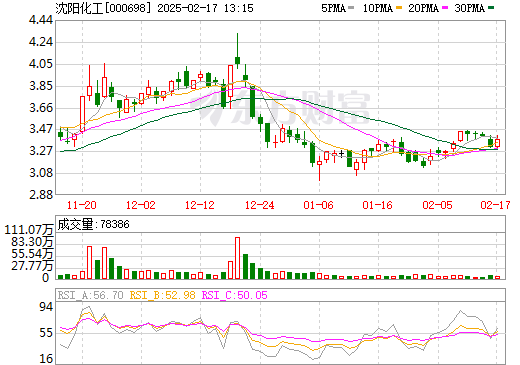
Task: Click the last red volume bar at 02-17
Action: pos(497,277)
